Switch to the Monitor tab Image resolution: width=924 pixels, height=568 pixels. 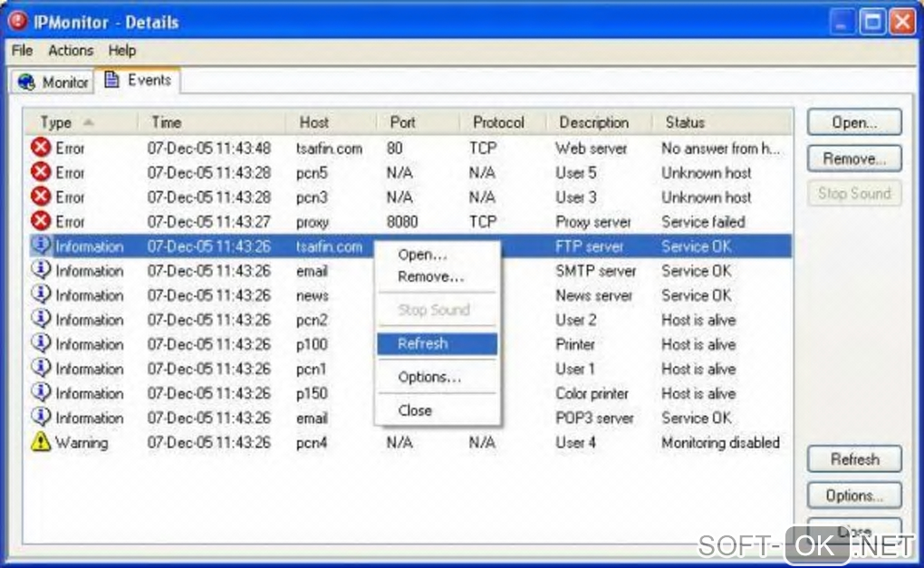pyautogui.click(x=53, y=82)
